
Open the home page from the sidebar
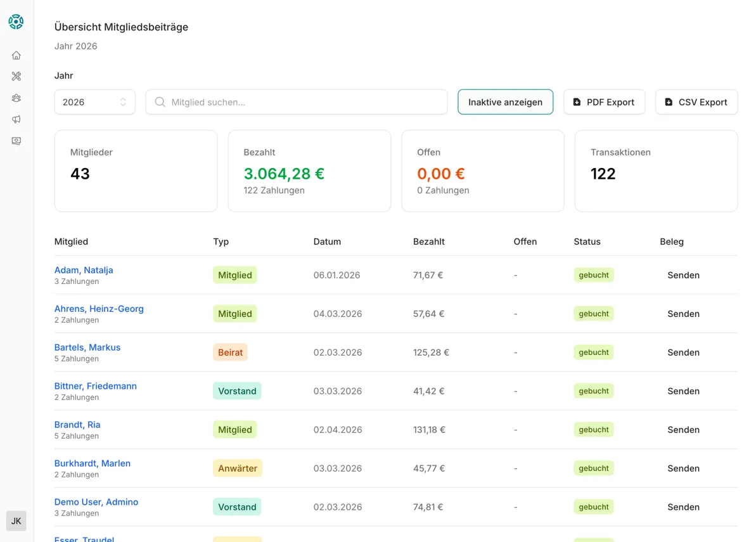[16, 55]
